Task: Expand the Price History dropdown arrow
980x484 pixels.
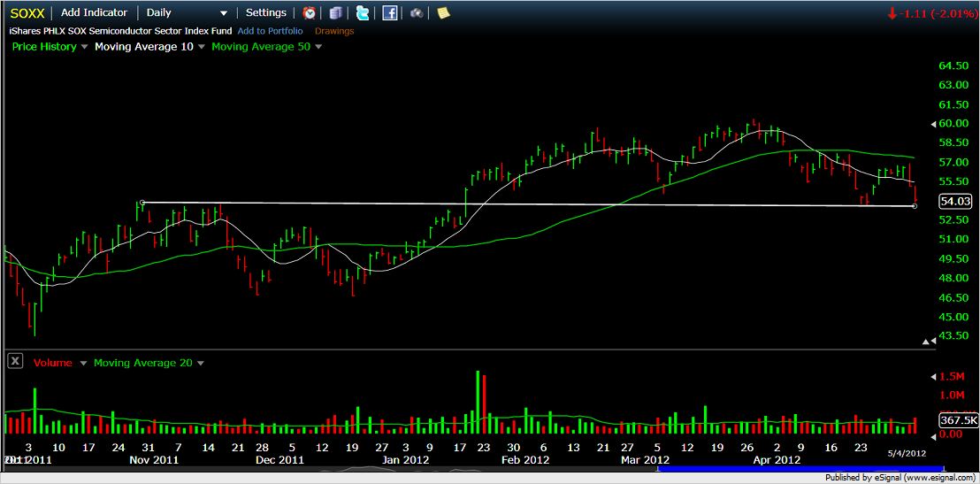Action: click(x=85, y=47)
